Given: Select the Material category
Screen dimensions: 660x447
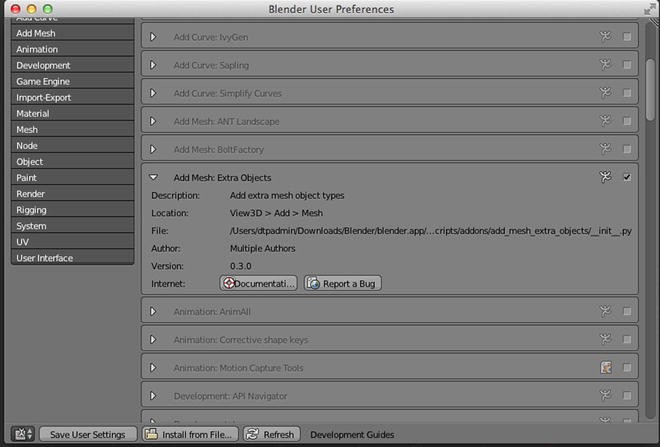Looking at the screenshot, I should pyautogui.click(x=72, y=113).
